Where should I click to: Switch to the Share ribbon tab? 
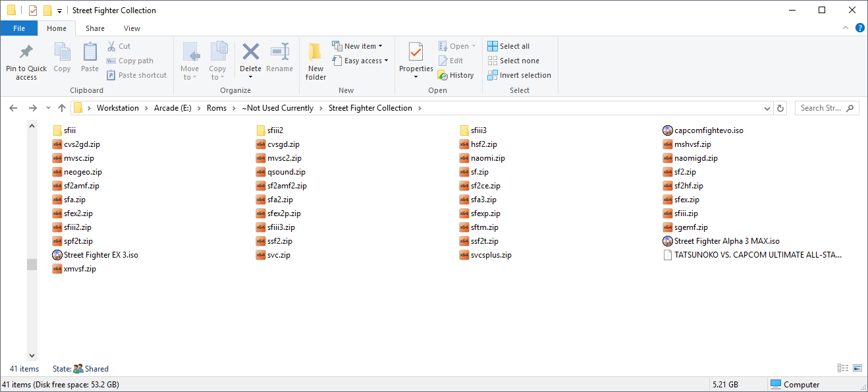tap(95, 28)
